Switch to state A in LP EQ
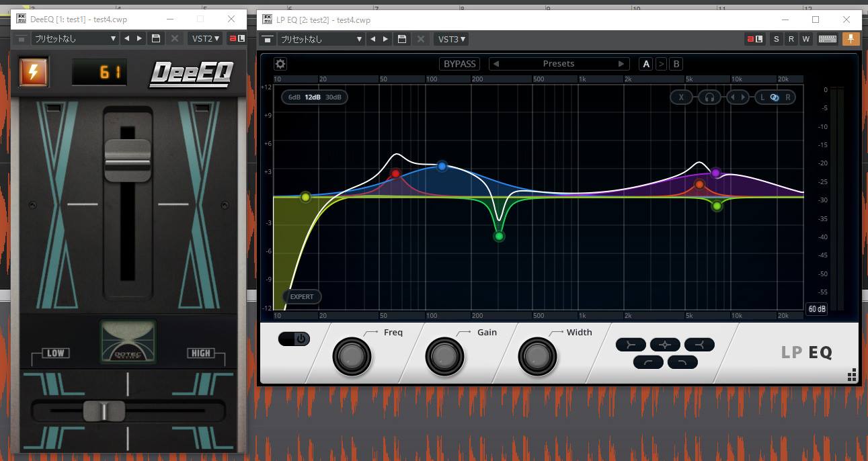Image resolution: width=868 pixels, height=461 pixels. tap(646, 64)
